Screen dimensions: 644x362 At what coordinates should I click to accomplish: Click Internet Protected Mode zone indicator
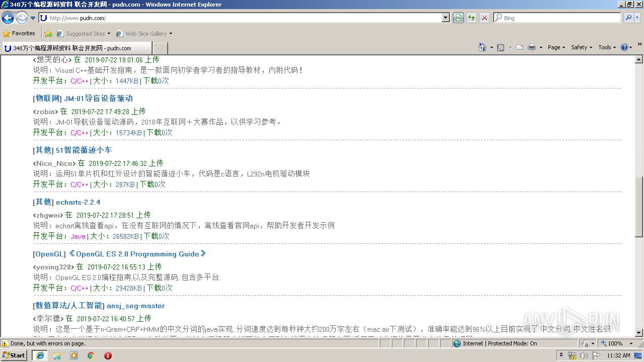point(495,343)
